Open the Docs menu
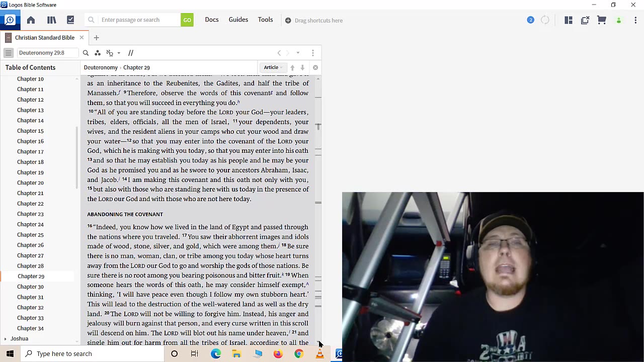Viewport: 644px width, 362px height. pyautogui.click(x=212, y=20)
